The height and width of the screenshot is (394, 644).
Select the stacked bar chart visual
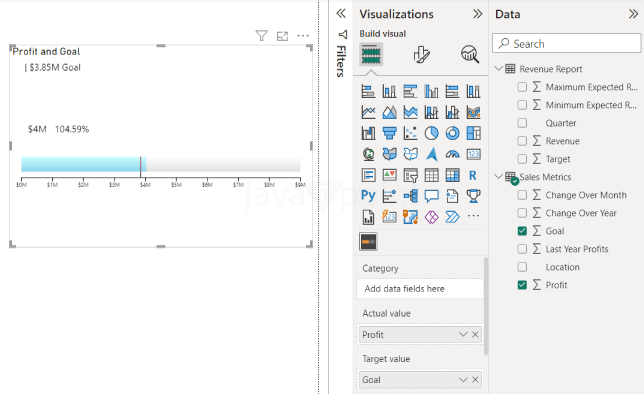368,91
